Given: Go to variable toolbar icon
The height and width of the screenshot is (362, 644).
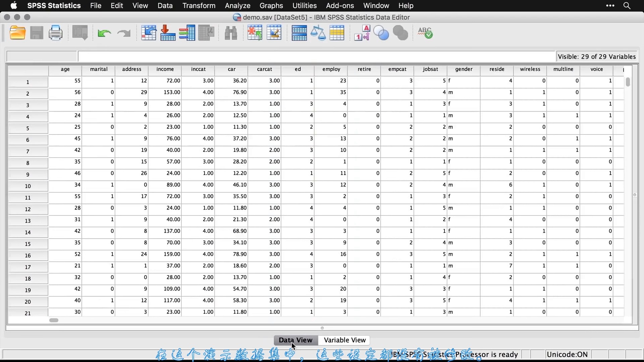Looking at the screenshot, I should point(168,33).
